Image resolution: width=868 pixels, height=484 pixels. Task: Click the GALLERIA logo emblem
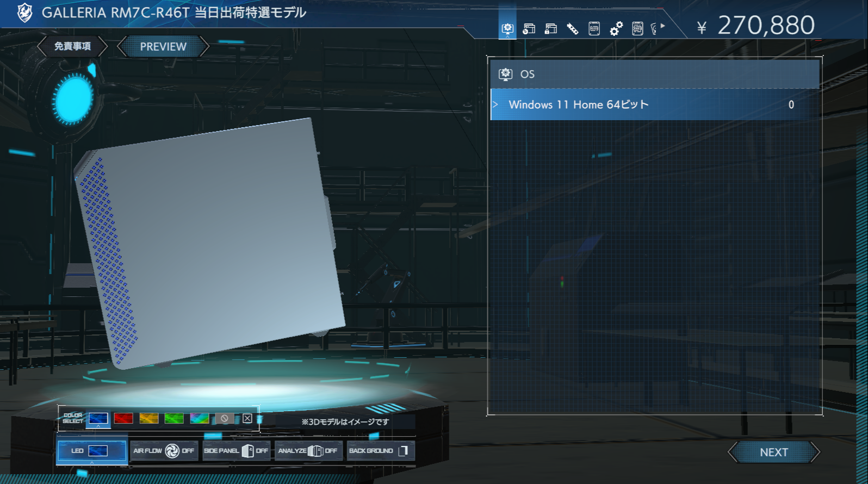(x=24, y=13)
